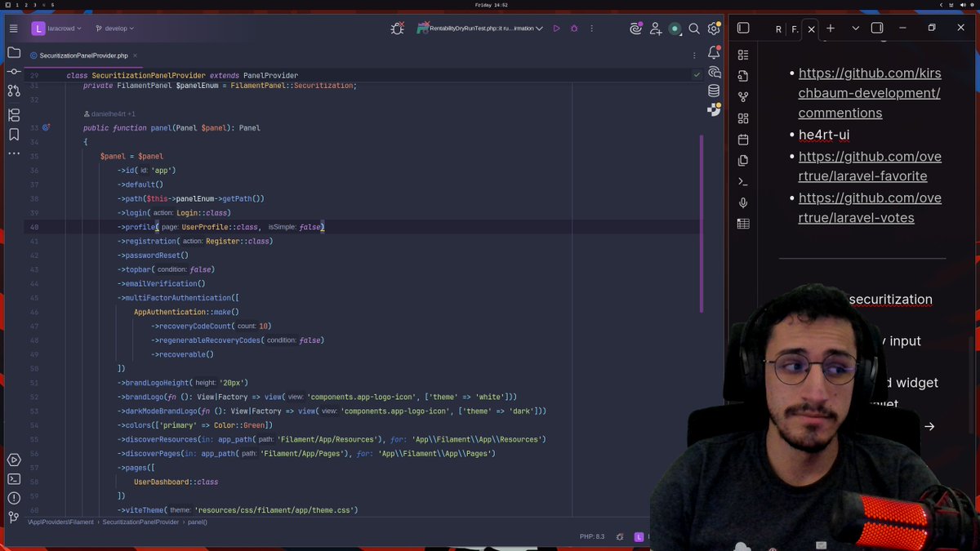Viewport: 980px width, 551px height.
Task: Toggle the right sidebar panel in notes app
Action: coord(877,28)
